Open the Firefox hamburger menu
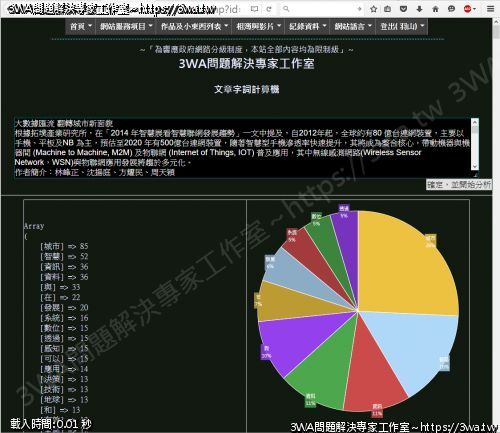This screenshot has width=500, height=433. pos(490,9)
